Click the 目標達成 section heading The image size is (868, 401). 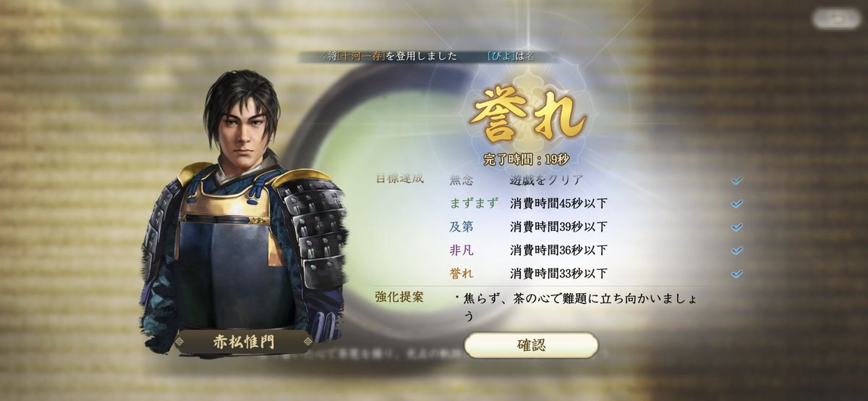click(399, 177)
